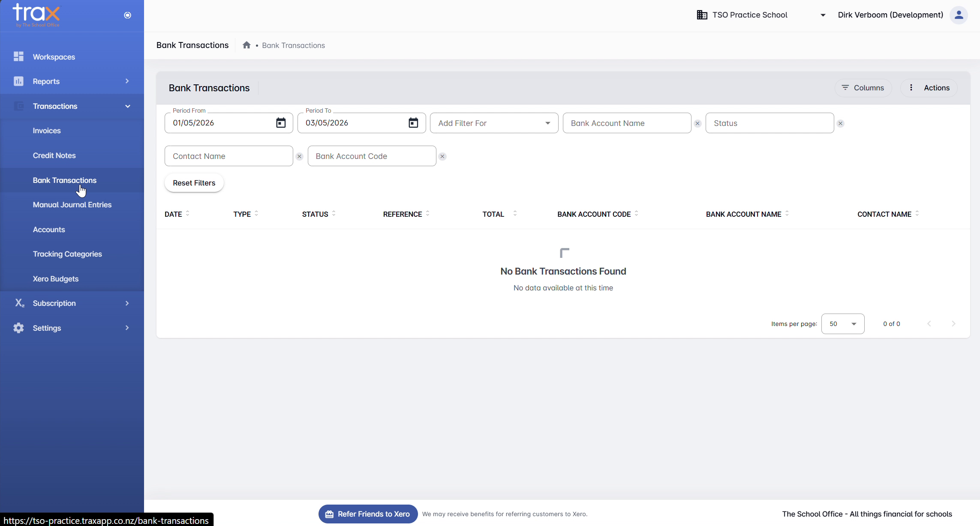Click the Trax logo
Viewport: 980px width, 526px height.
(36, 15)
